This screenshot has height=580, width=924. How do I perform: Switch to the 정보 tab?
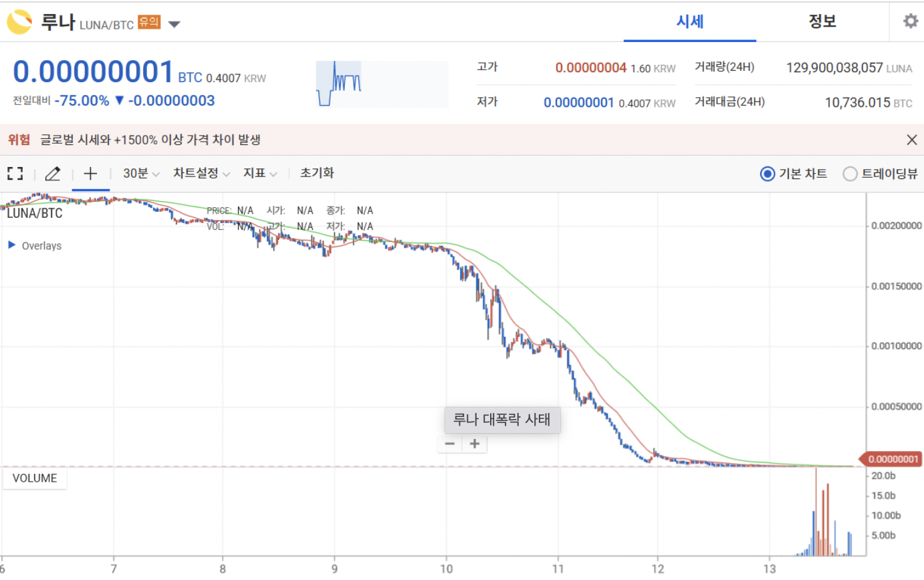click(822, 21)
